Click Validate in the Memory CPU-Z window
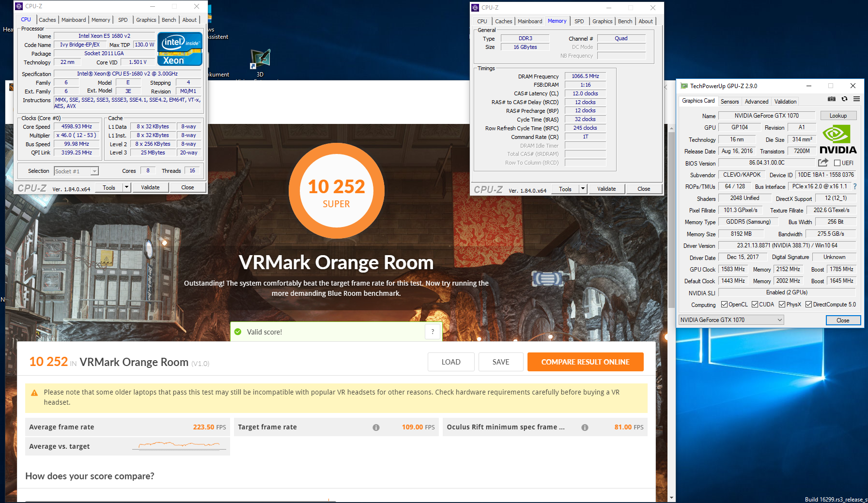This screenshot has height=503, width=868. 606,189
